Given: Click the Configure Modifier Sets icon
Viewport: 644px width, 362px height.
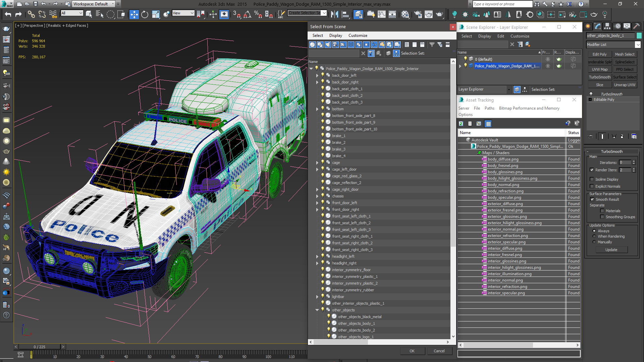Looking at the screenshot, I should (x=634, y=136).
